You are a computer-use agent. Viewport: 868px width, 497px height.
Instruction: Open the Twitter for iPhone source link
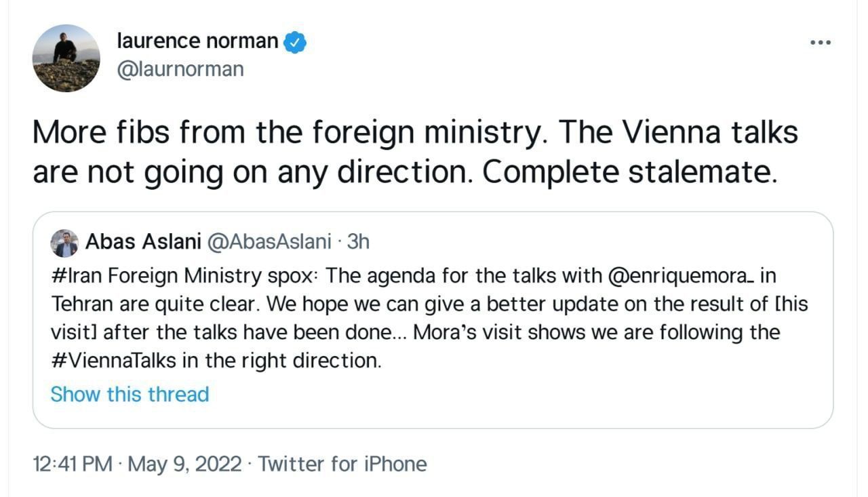[342, 464]
